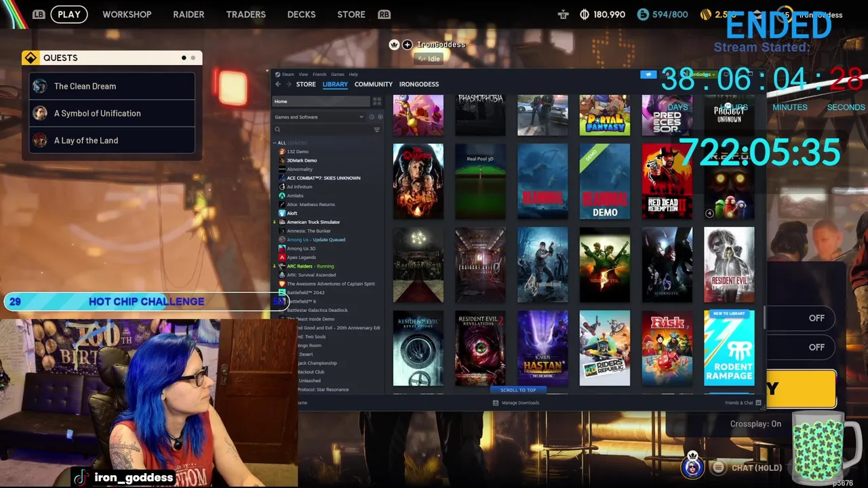Select the DECKS tab in game menu

pyautogui.click(x=301, y=14)
